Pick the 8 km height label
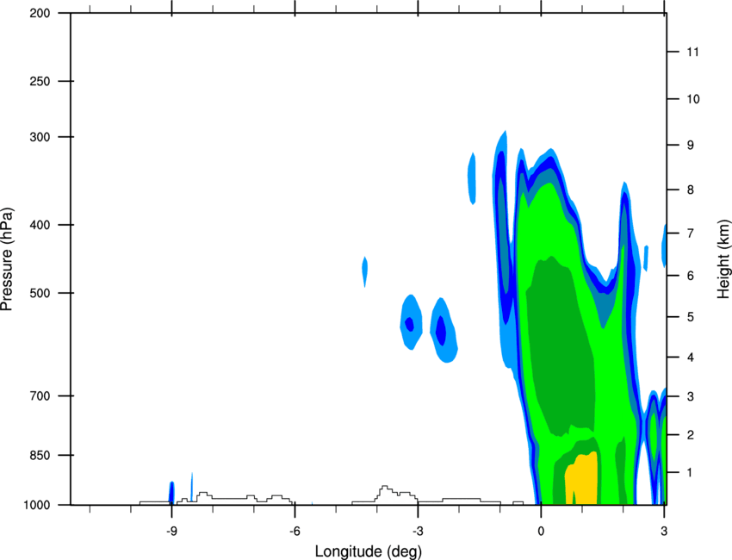The height and width of the screenshot is (560, 732). (x=690, y=190)
